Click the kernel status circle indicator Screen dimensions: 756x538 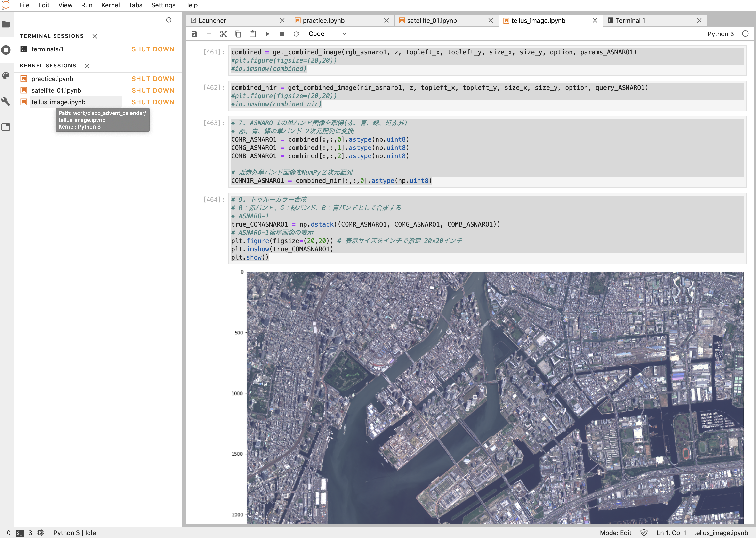[745, 33]
